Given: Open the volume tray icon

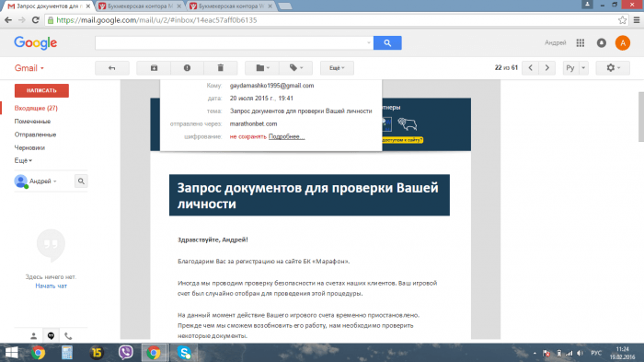Looking at the screenshot, I should tap(580, 353).
